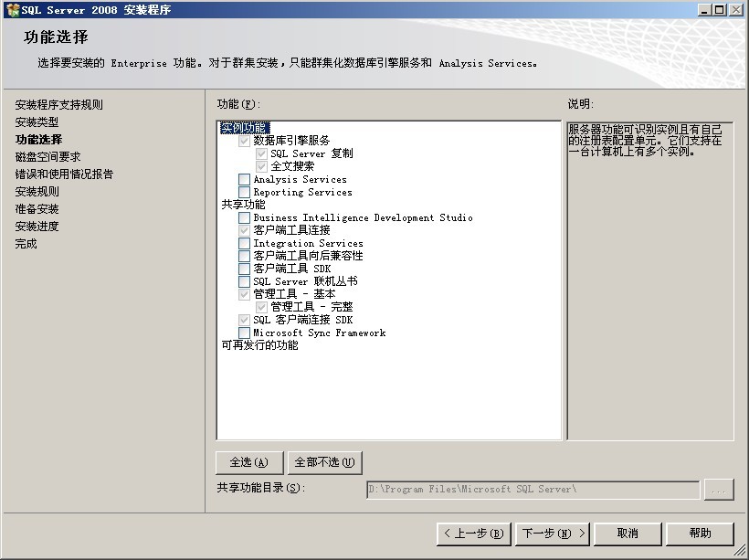Click the 安装进度 step
749x560 pixels.
(x=37, y=227)
